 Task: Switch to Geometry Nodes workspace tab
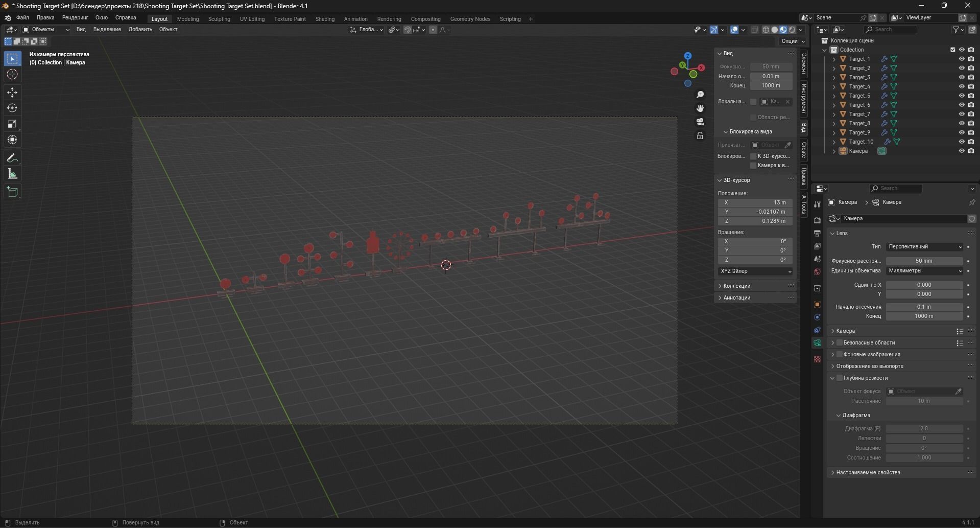click(470, 19)
